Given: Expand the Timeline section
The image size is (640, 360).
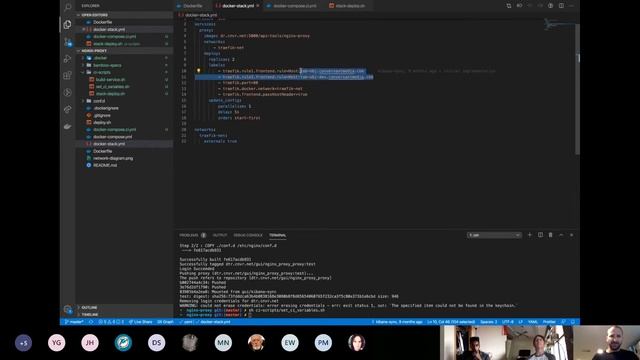Looking at the screenshot, I should pyautogui.click(x=124, y=315).
